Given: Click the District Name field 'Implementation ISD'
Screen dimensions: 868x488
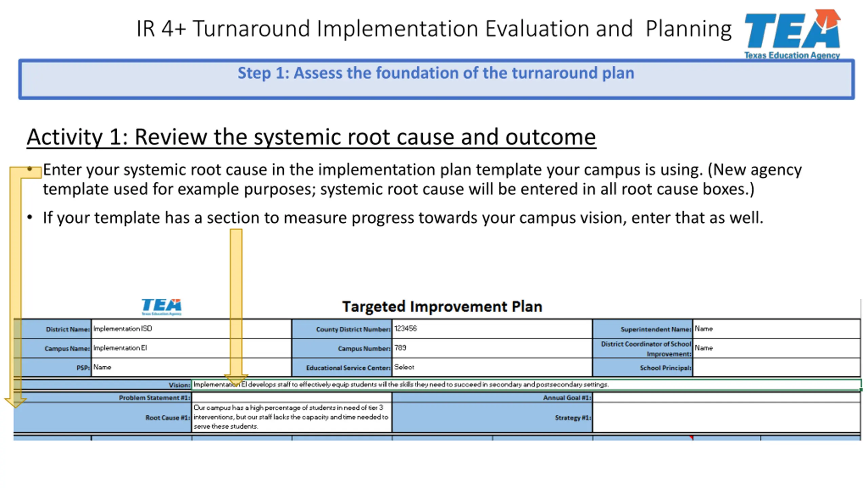Looking at the screenshot, I should pos(191,329).
